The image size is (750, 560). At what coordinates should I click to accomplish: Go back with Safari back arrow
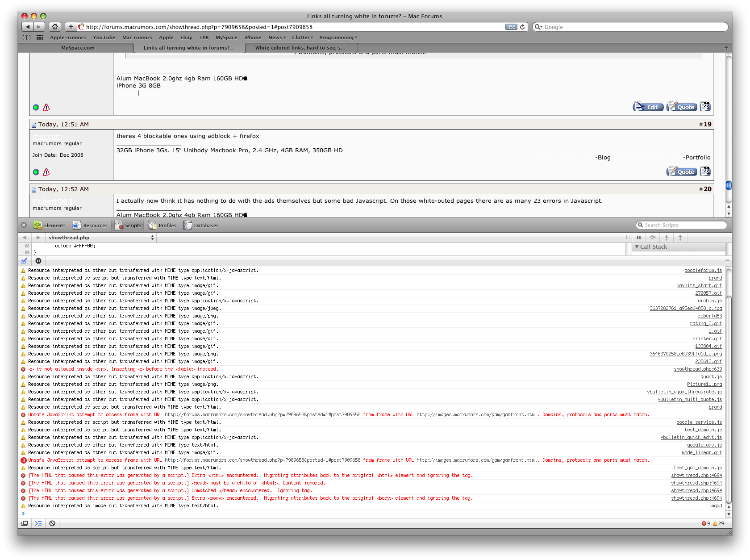tap(27, 27)
